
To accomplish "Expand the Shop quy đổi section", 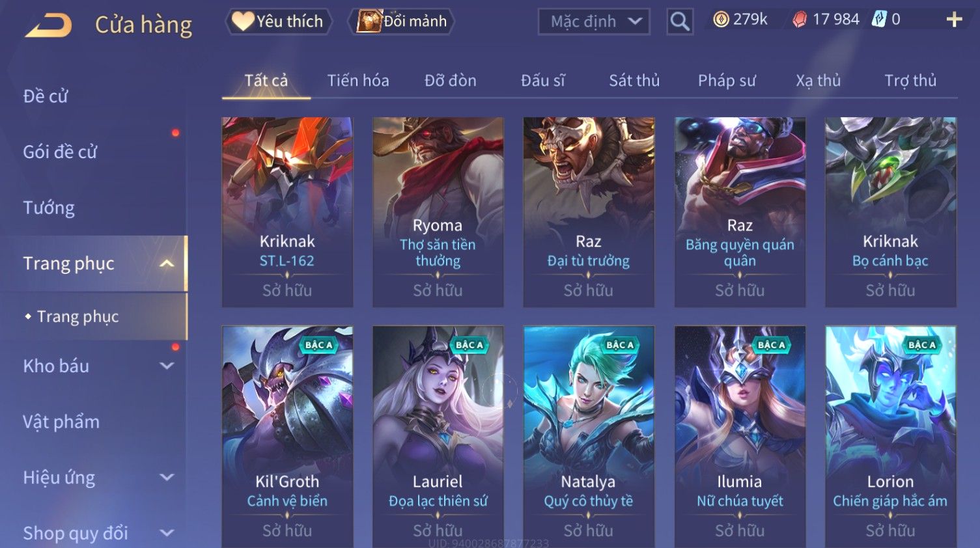I will (167, 533).
